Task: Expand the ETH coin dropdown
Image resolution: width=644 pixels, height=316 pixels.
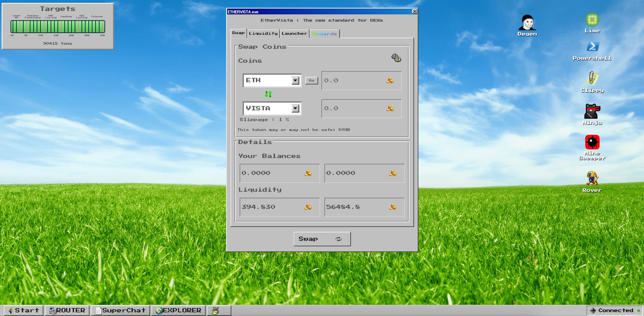Action: tap(296, 80)
